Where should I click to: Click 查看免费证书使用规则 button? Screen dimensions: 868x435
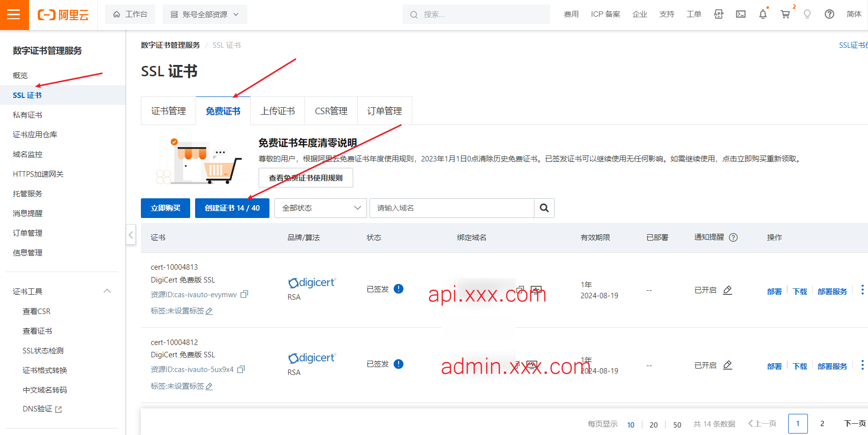pyautogui.click(x=306, y=178)
